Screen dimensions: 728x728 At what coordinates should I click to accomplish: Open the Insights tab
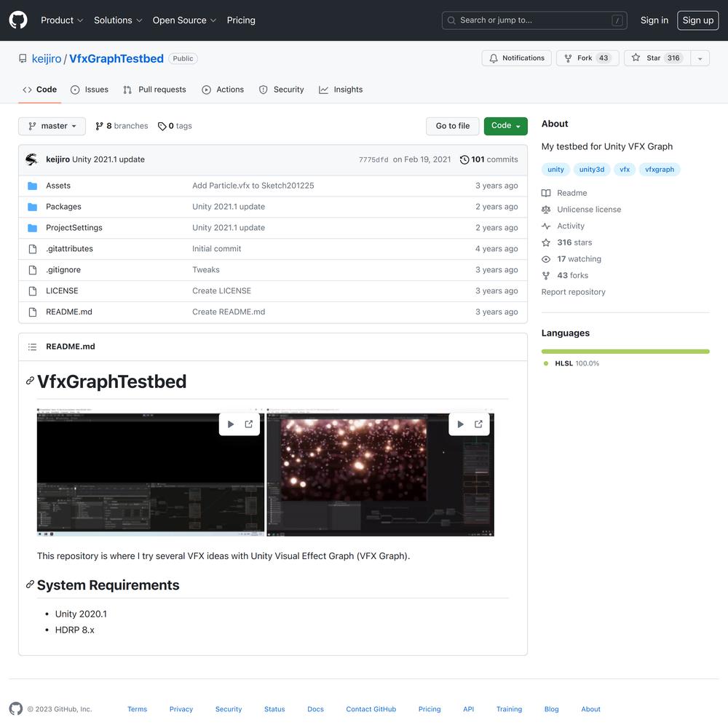[x=341, y=90]
